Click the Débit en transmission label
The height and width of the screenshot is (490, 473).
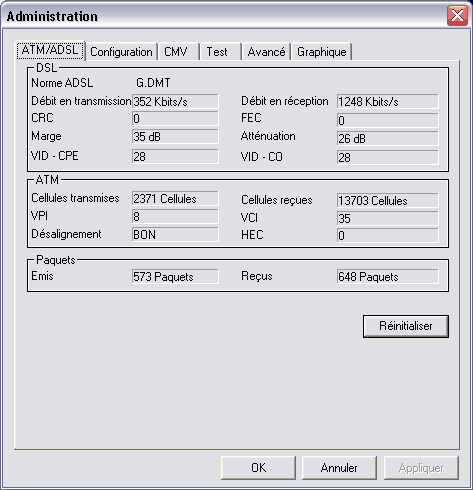(81, 101)
